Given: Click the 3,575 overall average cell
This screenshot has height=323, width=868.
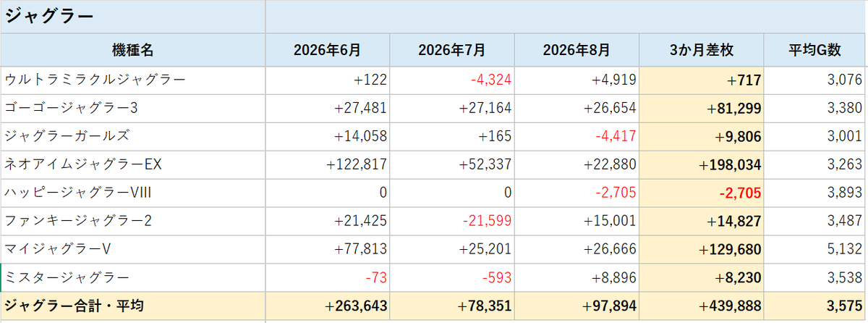Looking at the screenshot, I should click(816, 306).
